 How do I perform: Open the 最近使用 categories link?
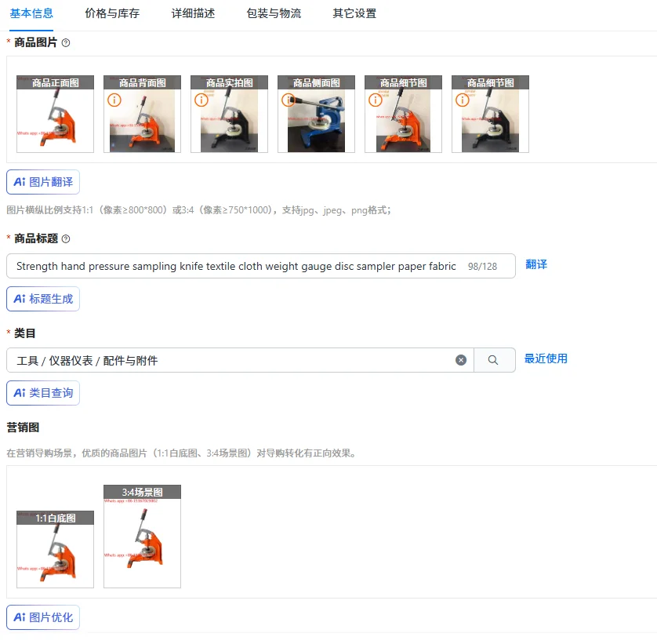point(546,359)
